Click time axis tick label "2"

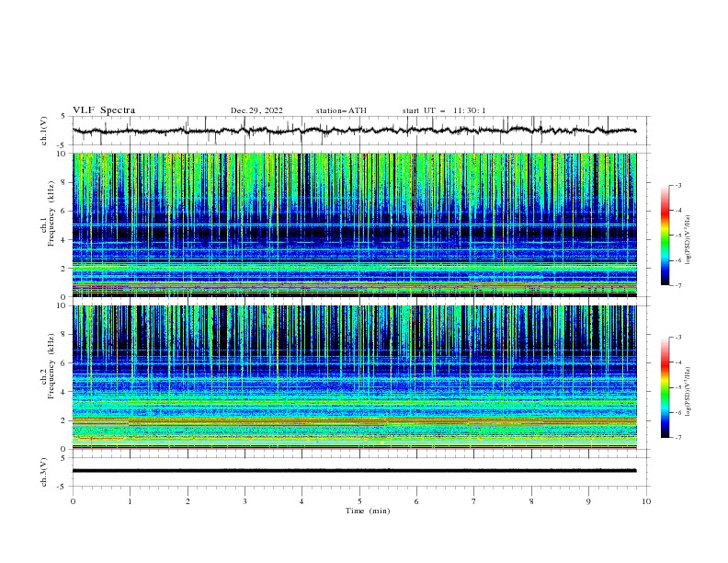tap(188, 501)
